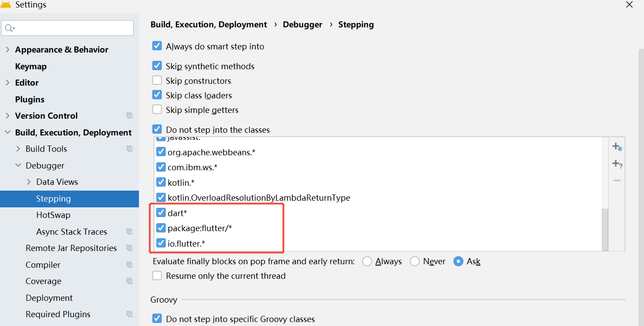644x326 pixels.
Task: Expand the Editor section
Action: tap(8, 82)
